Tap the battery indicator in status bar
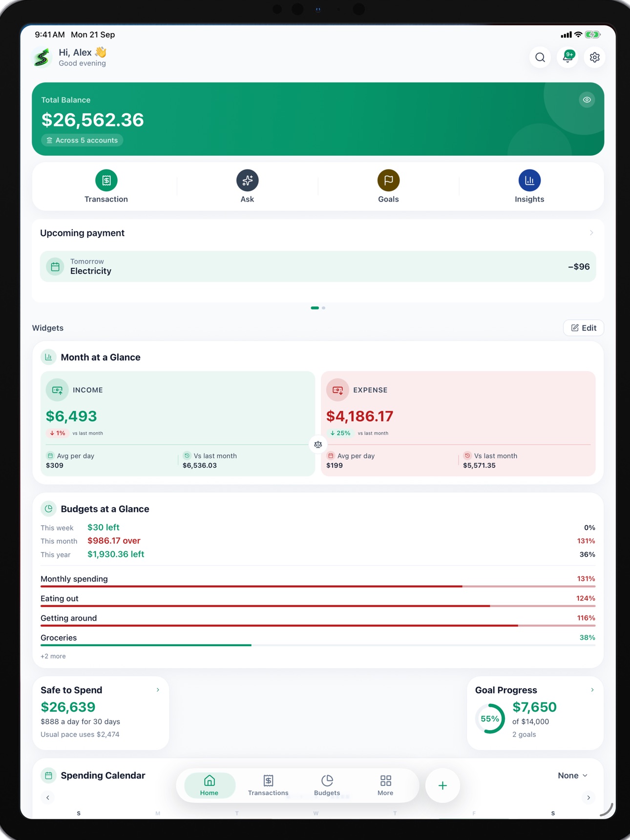630x840 pixels. pos(592,35)
